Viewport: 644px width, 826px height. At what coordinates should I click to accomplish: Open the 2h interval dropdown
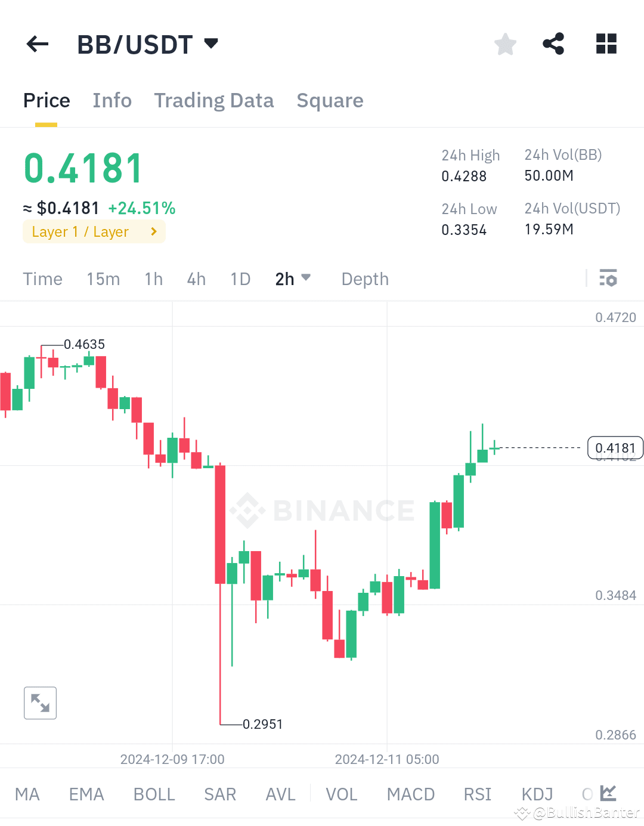tap(293, 279)
